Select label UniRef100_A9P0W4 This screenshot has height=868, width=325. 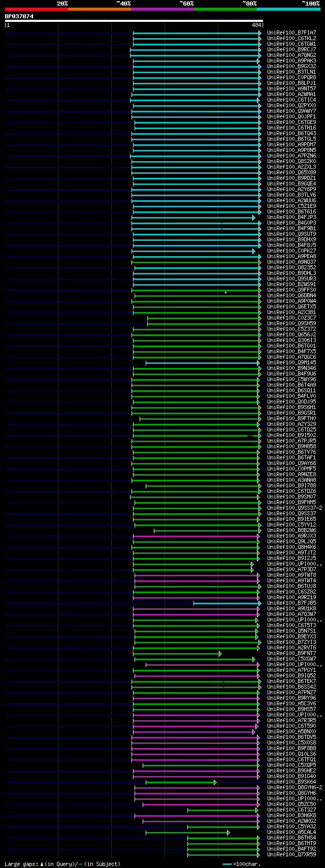point(291,301)
